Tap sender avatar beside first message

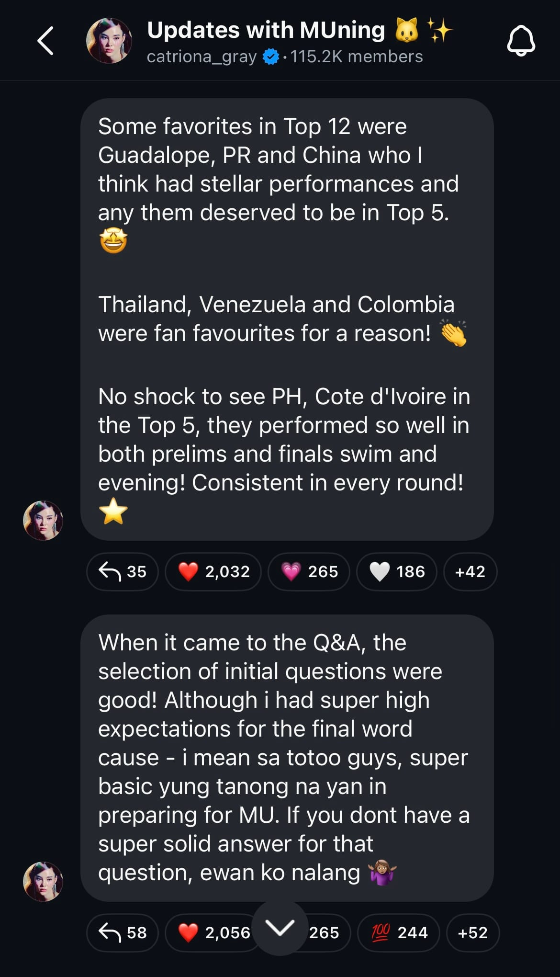coord(43,521)
